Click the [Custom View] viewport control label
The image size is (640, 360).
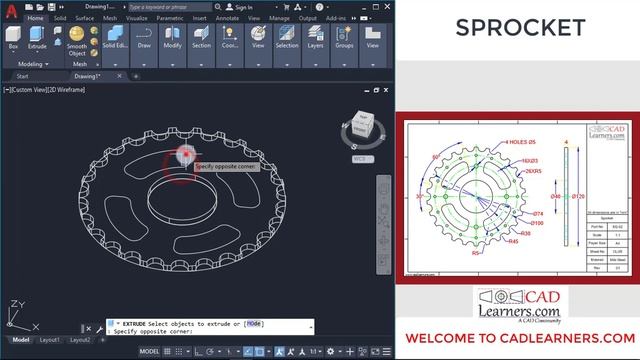[x=29, y=89]
